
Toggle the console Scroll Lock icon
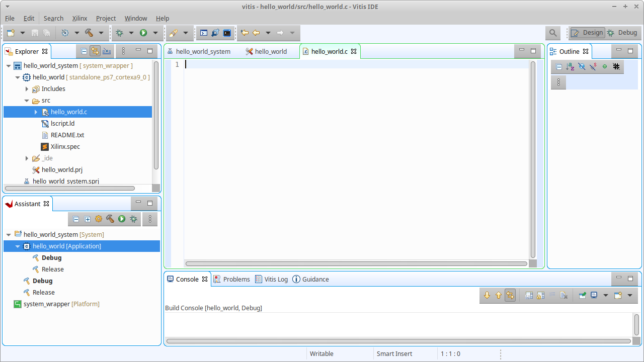click(x=540, y=296)
